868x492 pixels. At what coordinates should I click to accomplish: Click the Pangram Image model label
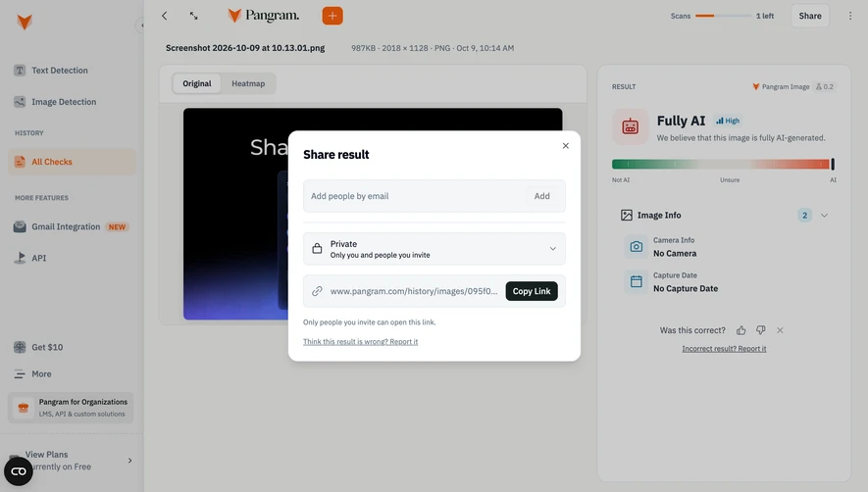(781, 87)
